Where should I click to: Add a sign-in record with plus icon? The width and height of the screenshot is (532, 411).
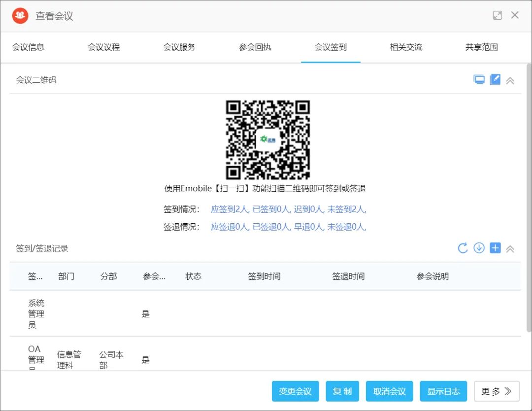click(496, 248)
